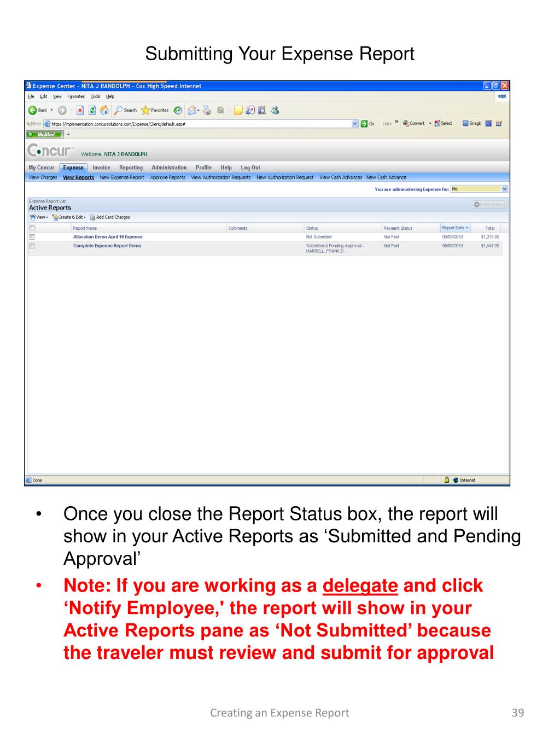Click the browser Forward arrow icon

click(x=62, y=110)
